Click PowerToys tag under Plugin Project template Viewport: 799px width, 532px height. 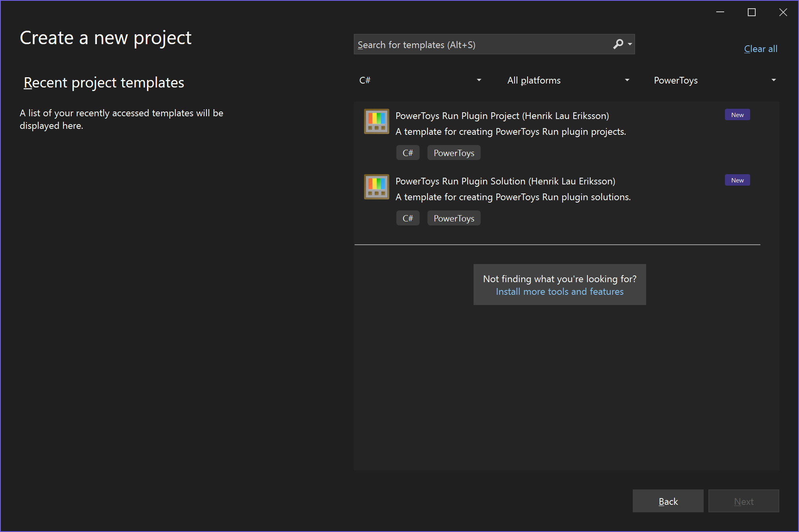[454, 153]
